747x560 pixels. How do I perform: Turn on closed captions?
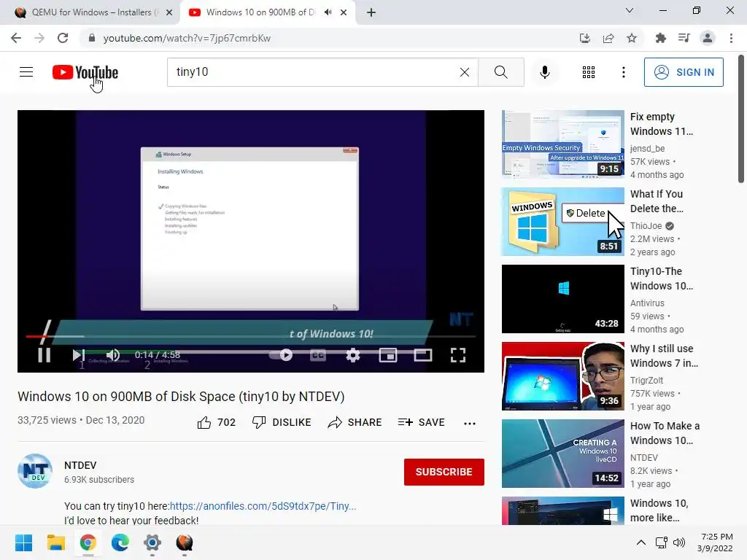pyautogui.click(x=318, y=355)
